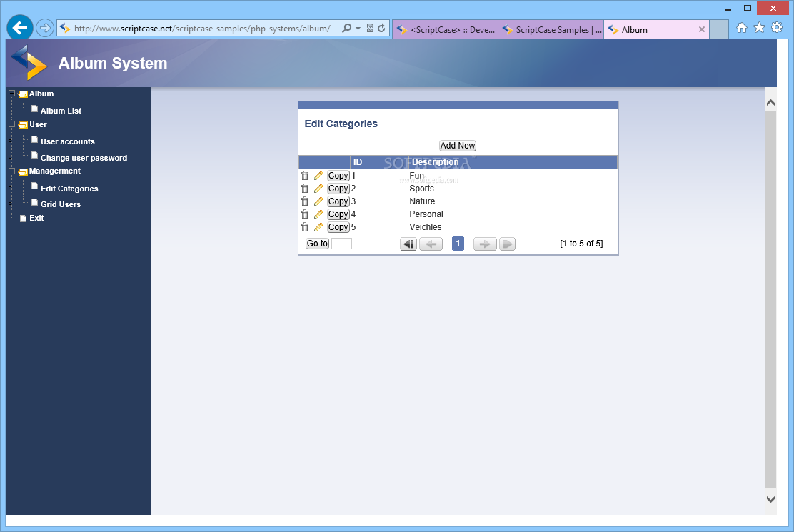Open the browser search magnifier

[346, 29]
